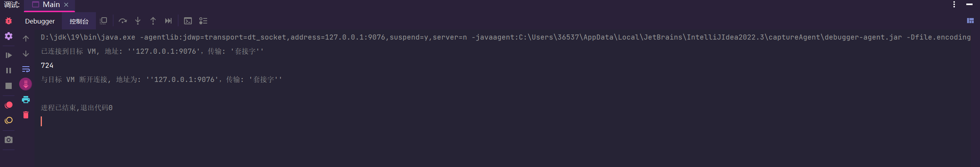The width and height of the screenshot is (980, 167).
Task: Click the Step Out up-arrow icon
Action: click(153, 21)
